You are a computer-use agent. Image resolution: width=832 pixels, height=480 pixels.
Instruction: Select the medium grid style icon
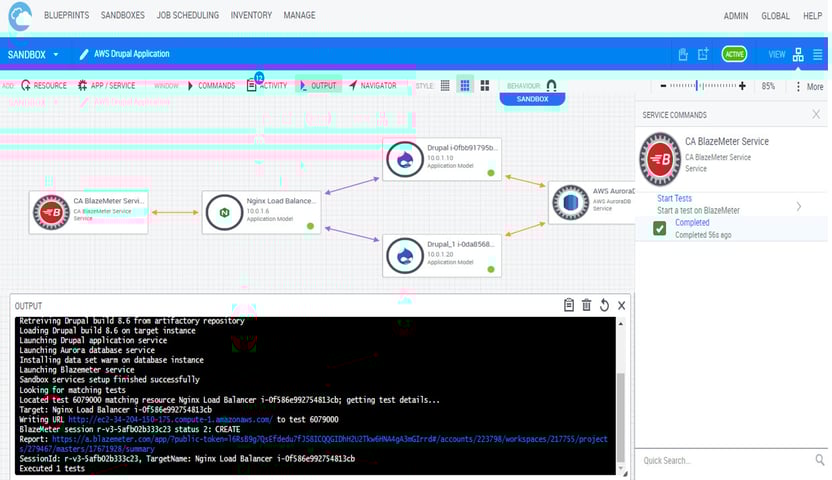pos(465,85)
